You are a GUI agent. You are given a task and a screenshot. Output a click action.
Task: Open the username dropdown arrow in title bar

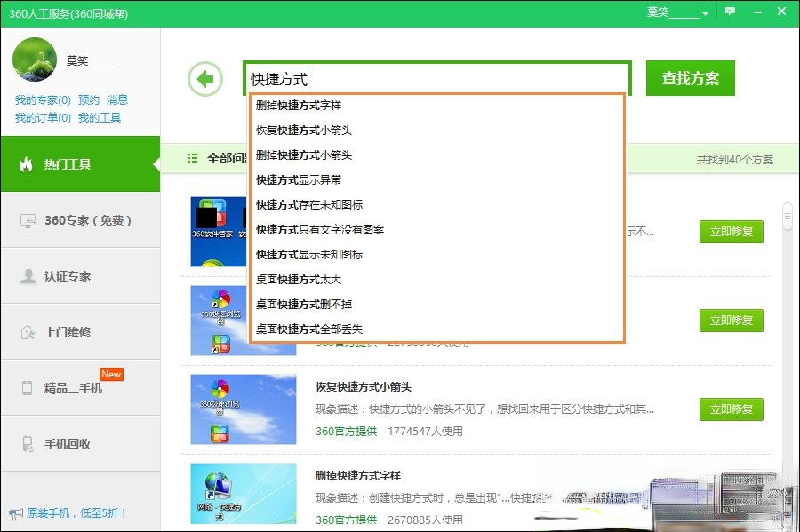705,13
